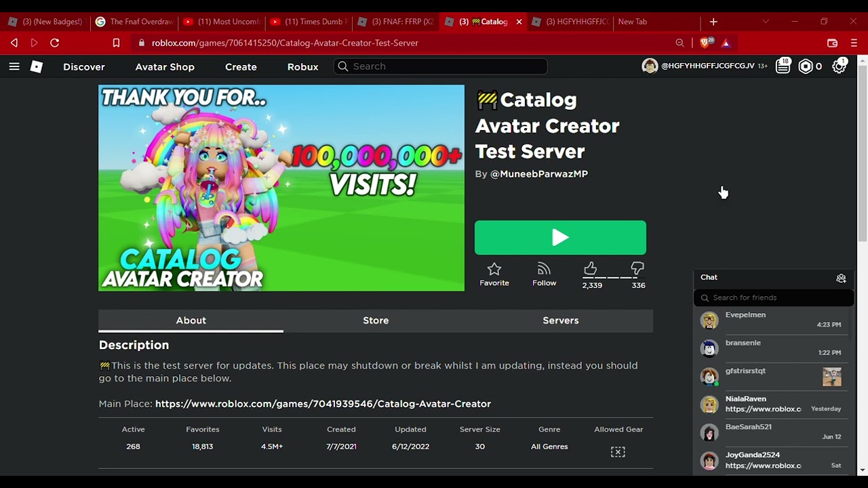Image resolution: width=868 pixels, height=488 pixels.
Task: Like the game with thumbs up
Action: [591, 269]
